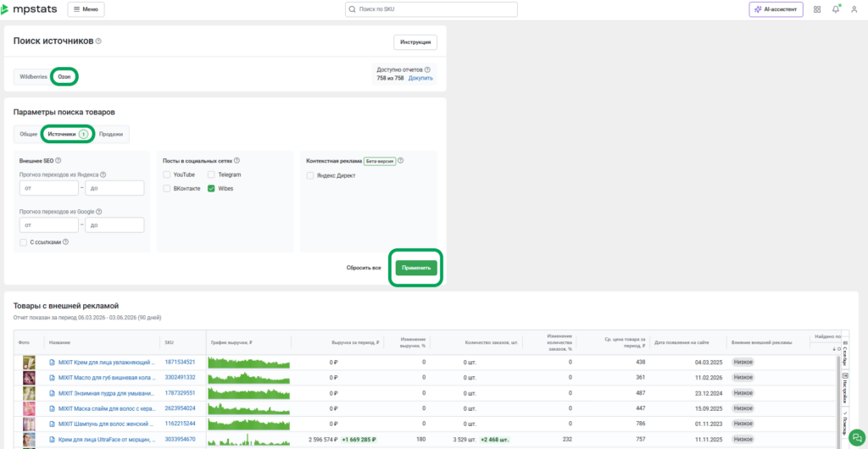Open the Инструкция button

(415, 42)
